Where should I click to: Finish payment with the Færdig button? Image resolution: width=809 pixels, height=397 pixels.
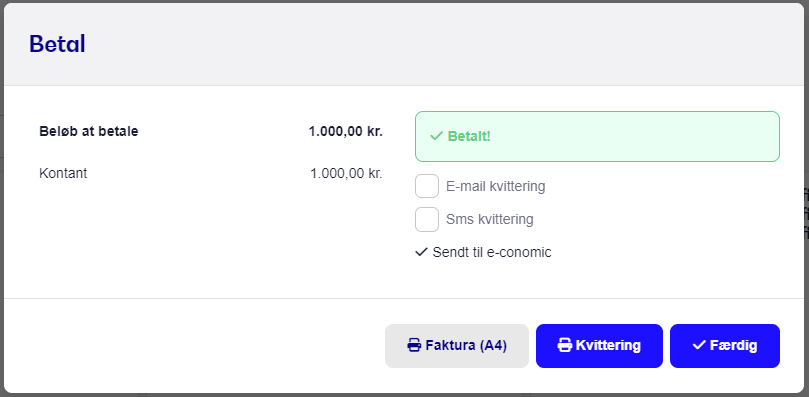click(x=725, y=346)
